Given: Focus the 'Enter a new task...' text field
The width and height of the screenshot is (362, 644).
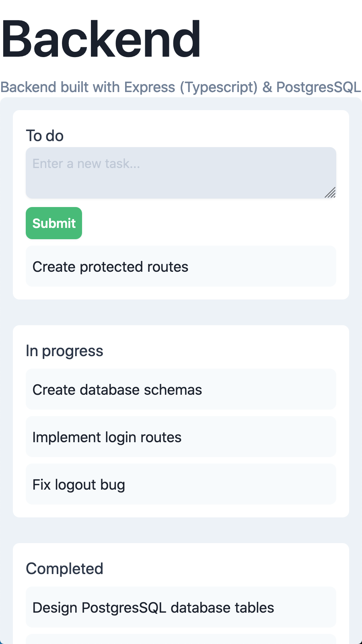Looking at the screenshot, I should (181, 173).
